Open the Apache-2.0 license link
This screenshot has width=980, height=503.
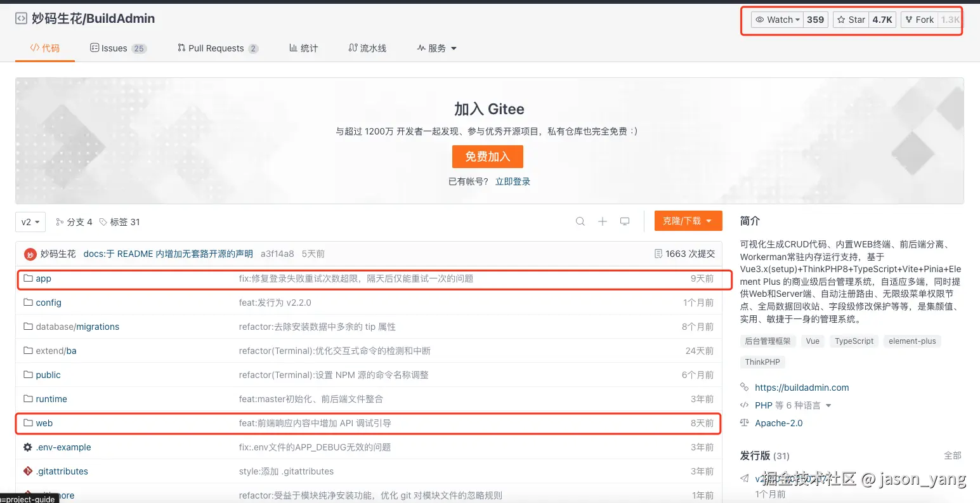778,423
